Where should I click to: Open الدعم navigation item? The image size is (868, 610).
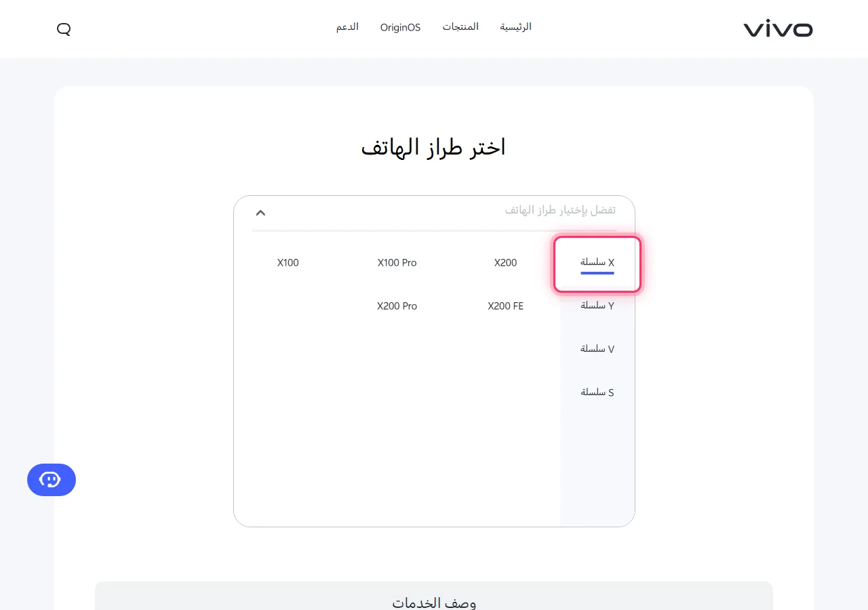[347, 27]
